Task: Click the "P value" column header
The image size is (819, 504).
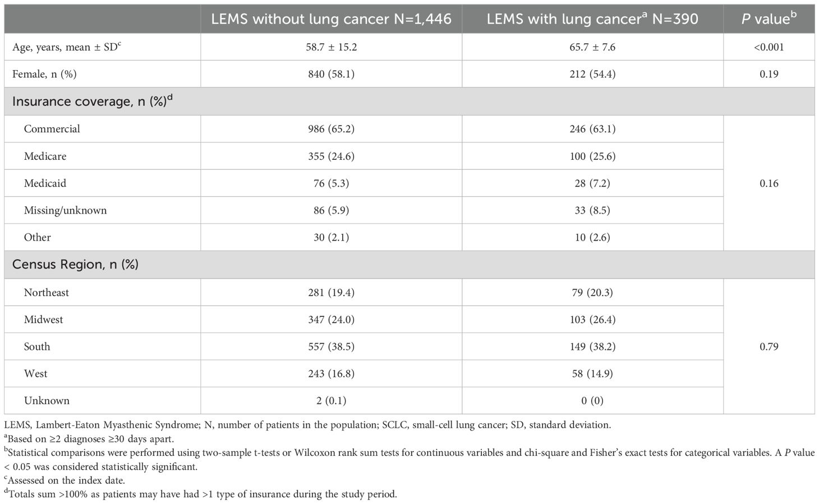Action: [x=769, y=19]
